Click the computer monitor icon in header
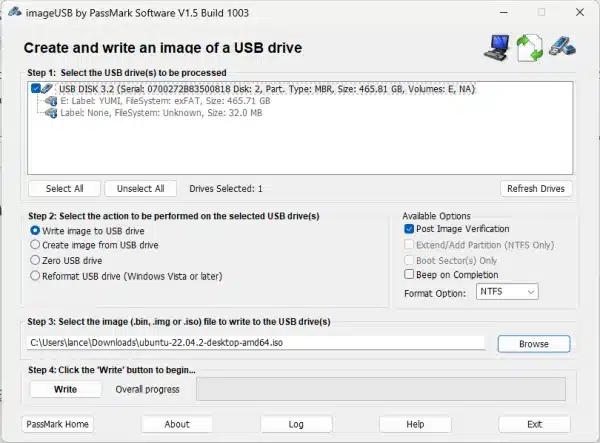 (497, 48)
